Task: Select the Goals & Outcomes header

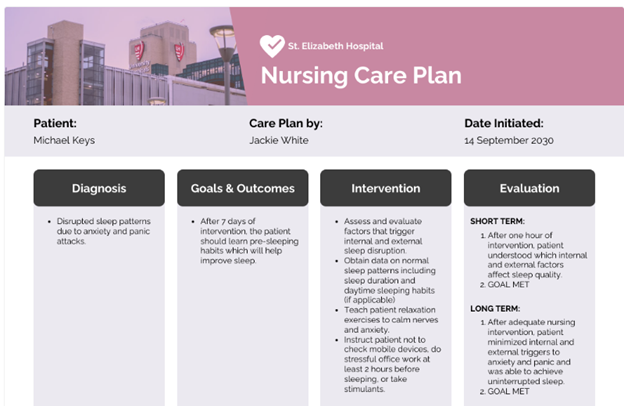Action: 242,188
